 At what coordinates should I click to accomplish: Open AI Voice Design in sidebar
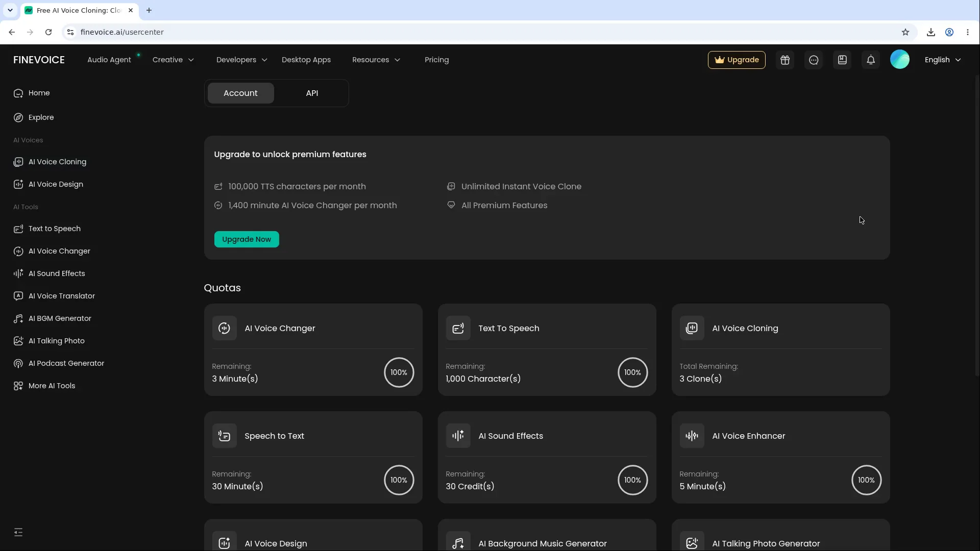48,184
